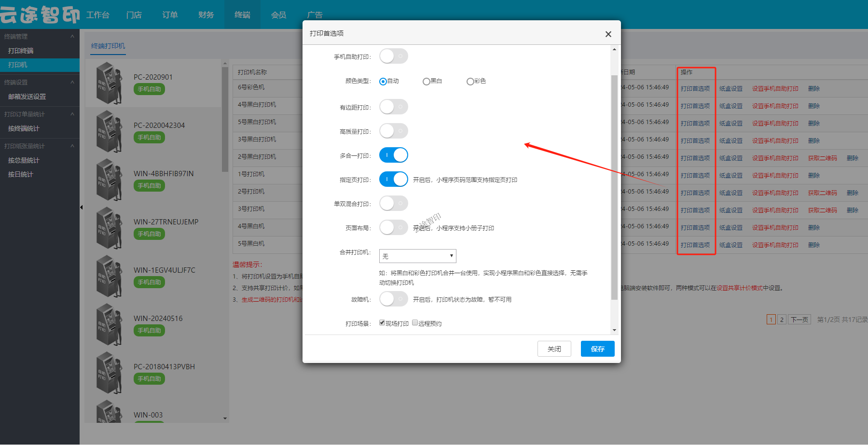The height and width of the screenshot is (446, 868).
Task: Open the 门店 top menu
Action: (x=134, y=15)
